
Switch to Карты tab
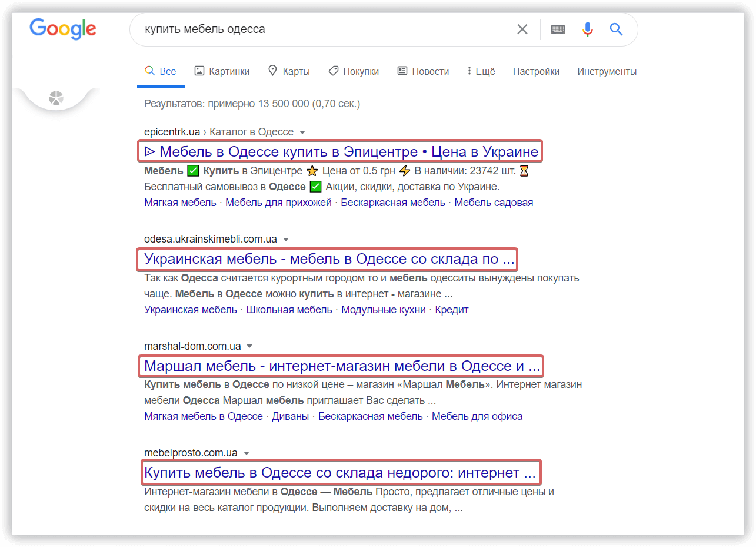[x=289, y=71]
